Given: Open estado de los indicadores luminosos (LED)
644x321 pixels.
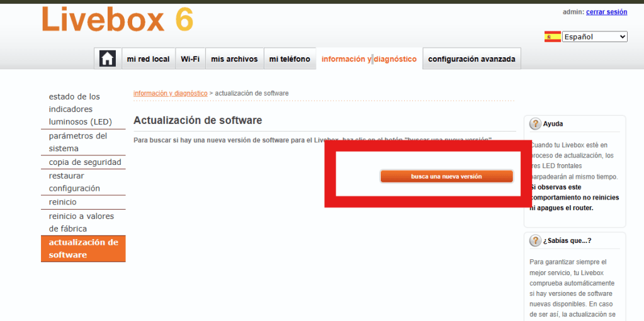Looking at the screenshot, I should 74,109.
